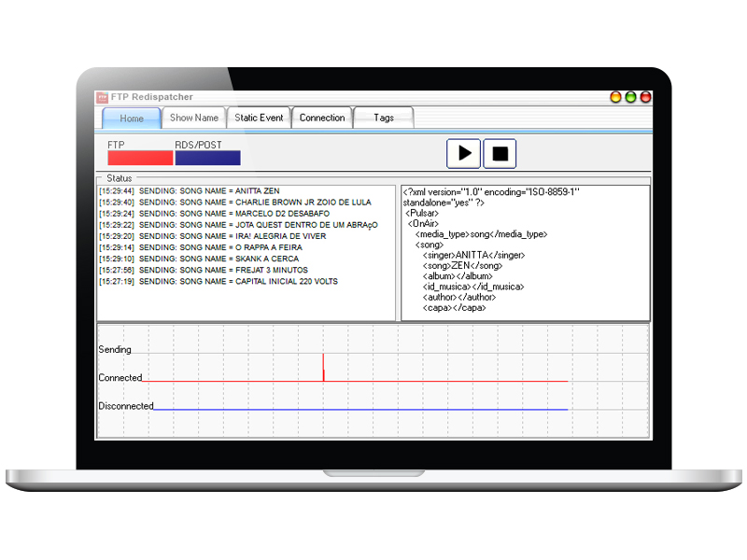This screenshot has width=747, height=560.
Task: Click the red spike on the graph
Action: tap(323, 367)
